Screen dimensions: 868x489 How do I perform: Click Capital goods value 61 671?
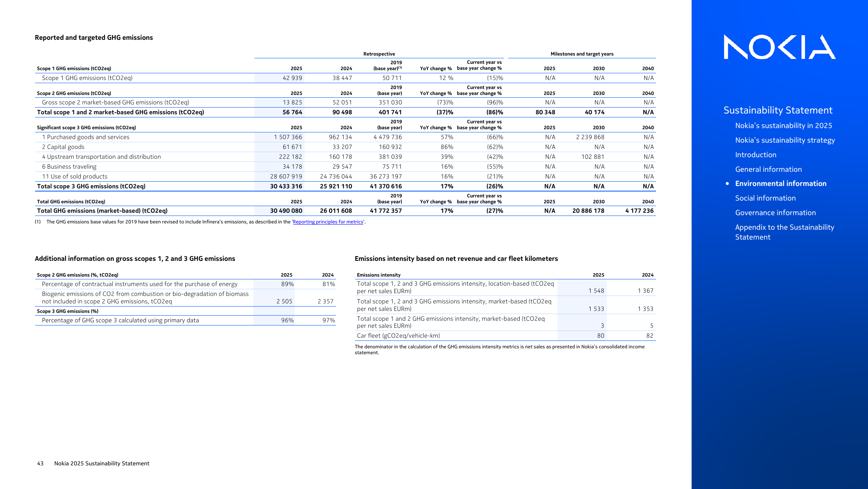click(292, 147)
